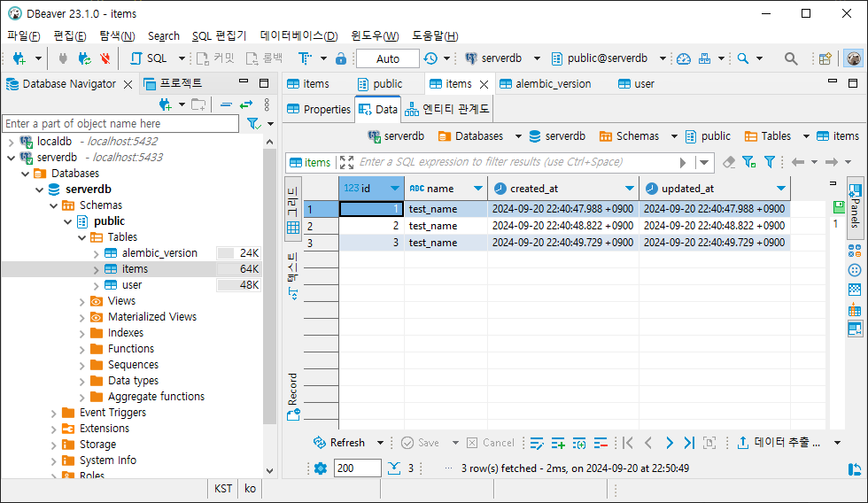Click the Apply filter play arrow
The image size is (868, 503).
pos(683,162)
